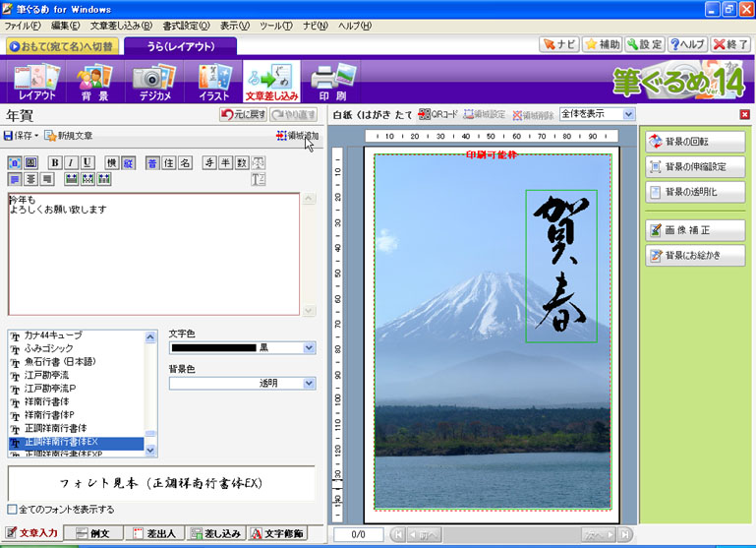756x548 pixels.
Task: Click the 領域追加 add region icon
Action: 297,135
